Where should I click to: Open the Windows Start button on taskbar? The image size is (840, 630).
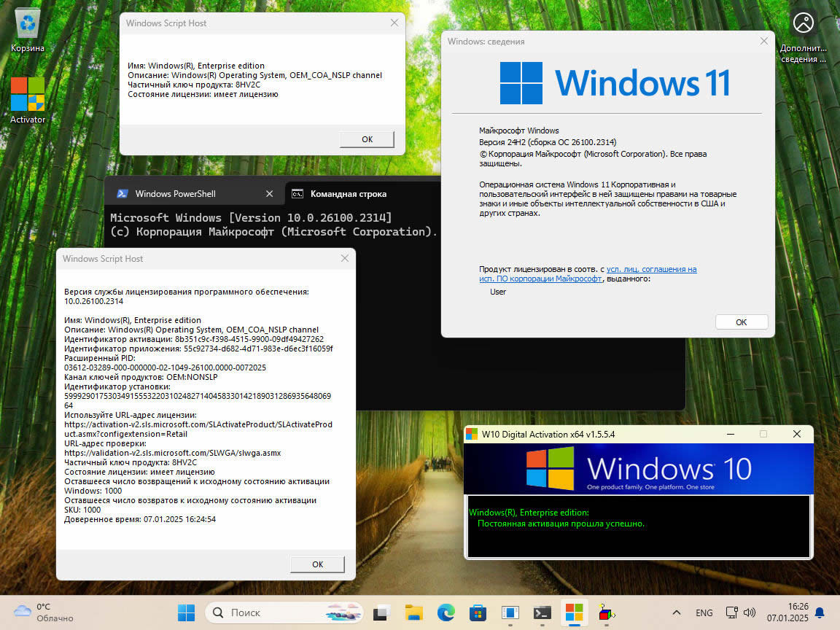click(x=186, y=612)
